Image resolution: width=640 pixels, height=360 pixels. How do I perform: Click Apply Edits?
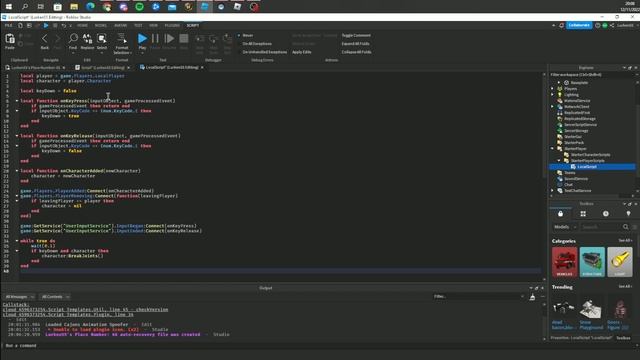tap(302, 52)
